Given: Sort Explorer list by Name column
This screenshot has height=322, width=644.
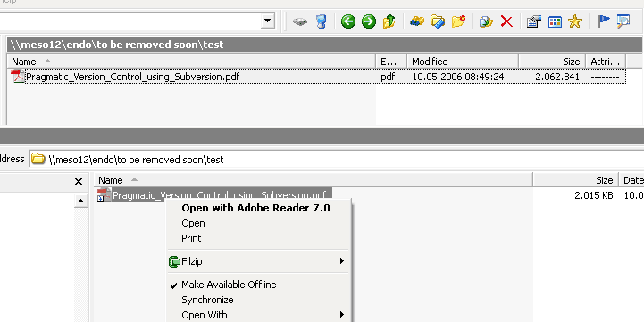Looking at the screenshot, I should (314, 180).
